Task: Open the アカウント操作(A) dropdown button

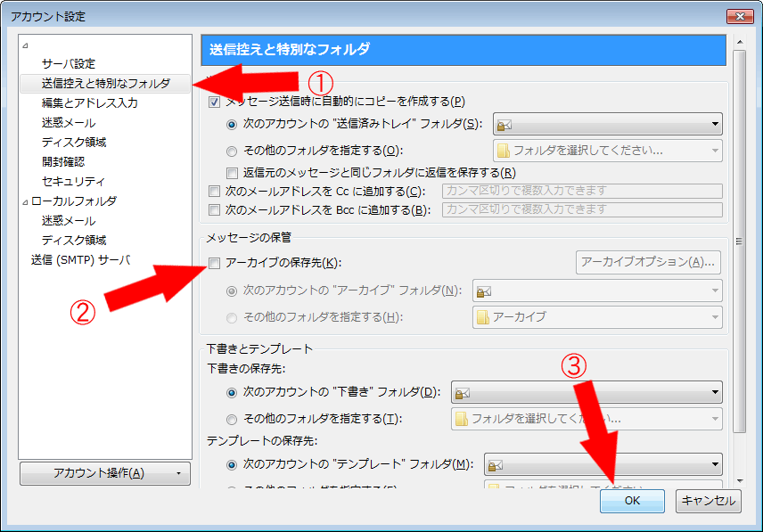Action: point(105,473)
